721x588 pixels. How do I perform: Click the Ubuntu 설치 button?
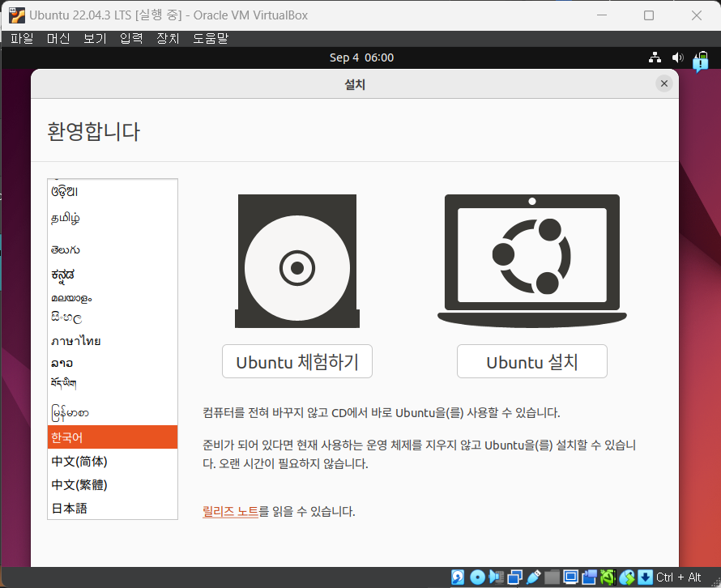(532, 361)
